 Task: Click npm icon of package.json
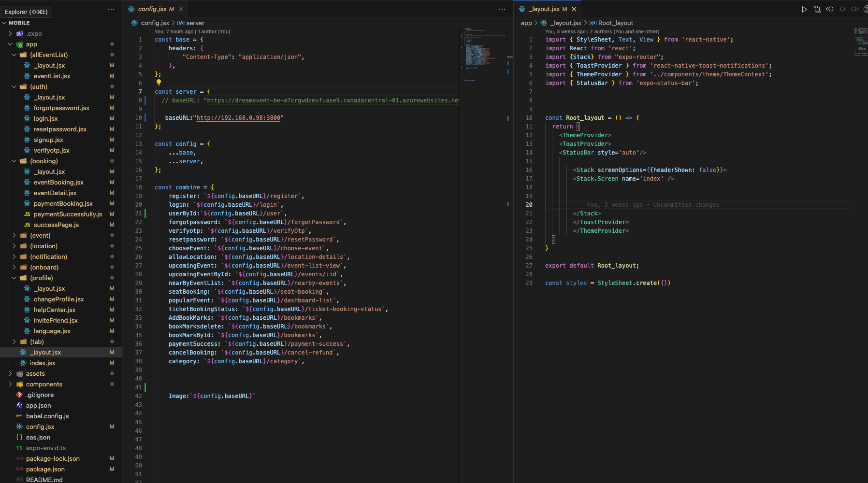coord(19,469)
